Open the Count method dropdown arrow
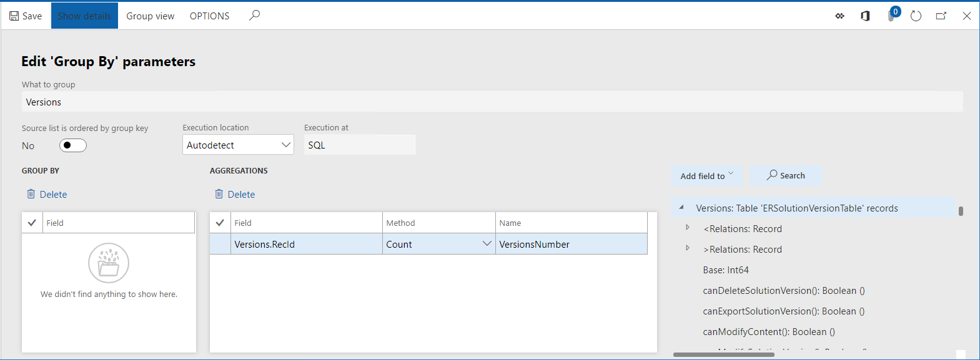Viewport: 980px width, 360px height. pyautogui.click(x=487, y=244)
